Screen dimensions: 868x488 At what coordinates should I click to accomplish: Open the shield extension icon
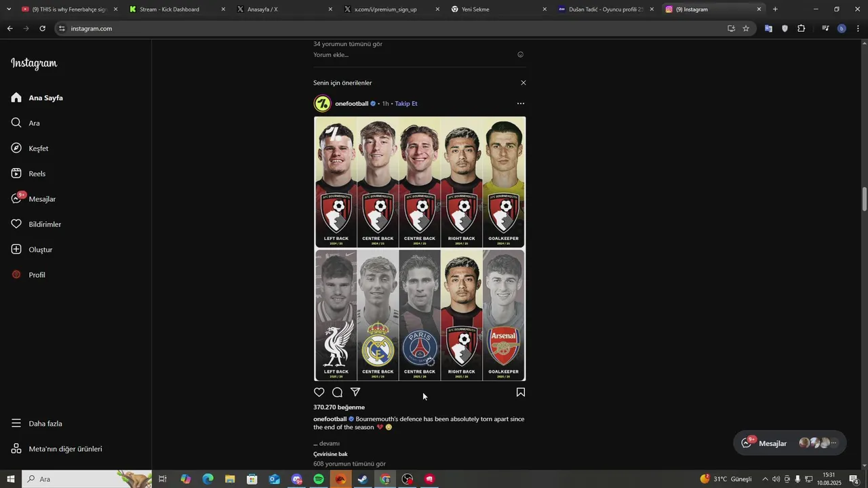785,28
